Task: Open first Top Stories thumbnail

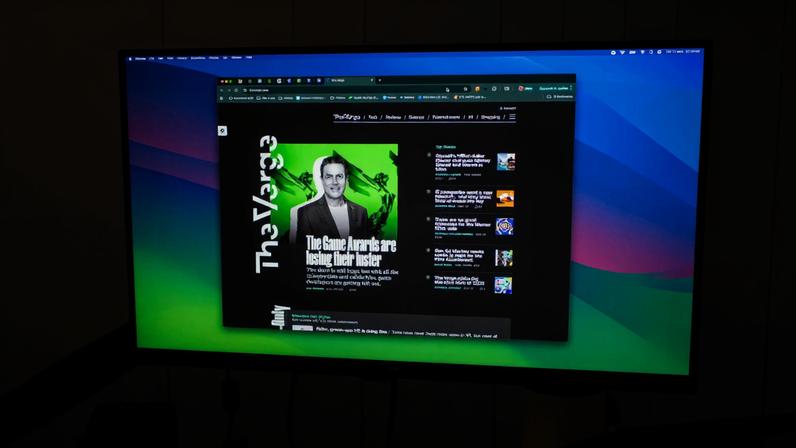Action: 506,162
